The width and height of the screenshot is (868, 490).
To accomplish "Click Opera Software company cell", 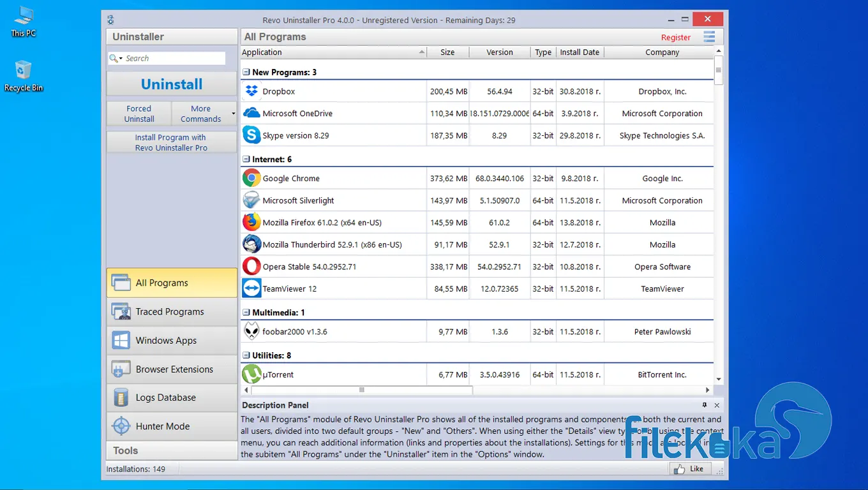I will (x=662, y=267).
